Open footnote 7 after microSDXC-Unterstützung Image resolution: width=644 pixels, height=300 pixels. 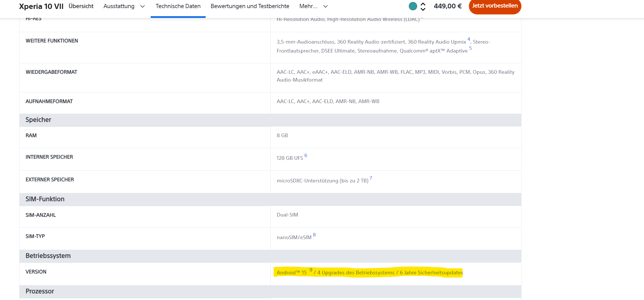click(x=371, y=178)
